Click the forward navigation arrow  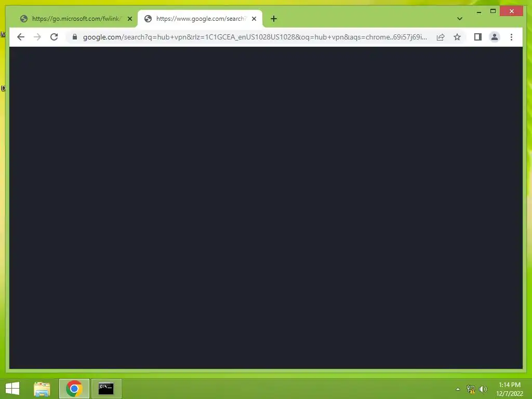point(37,37)
